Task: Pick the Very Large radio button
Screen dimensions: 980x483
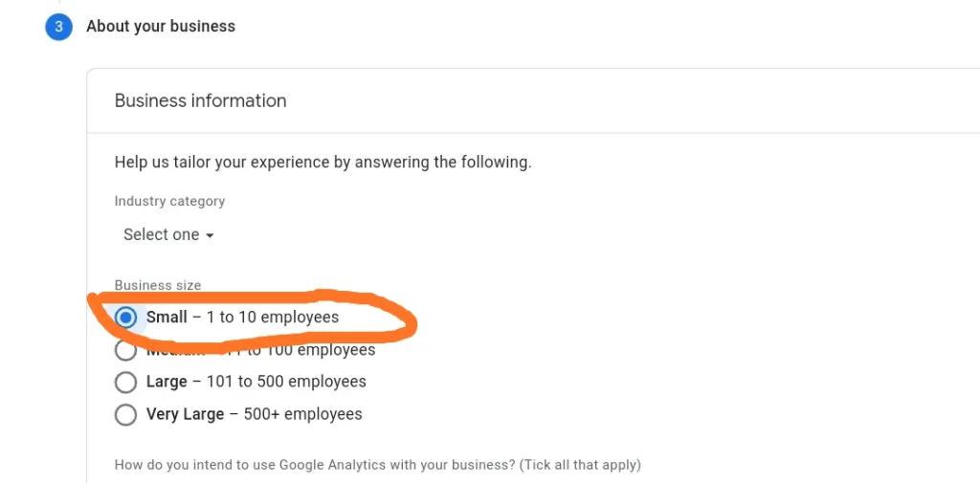Action: coord(125,414)
